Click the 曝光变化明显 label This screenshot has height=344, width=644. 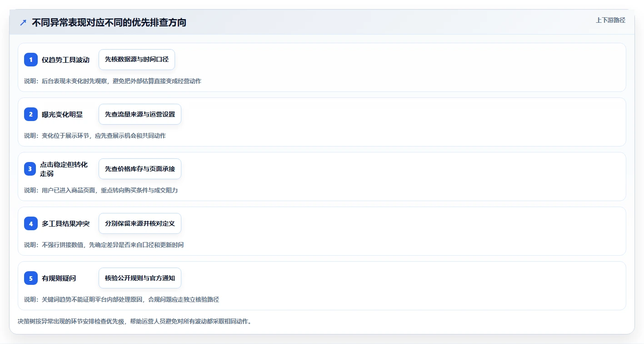[x=62, y=114]
